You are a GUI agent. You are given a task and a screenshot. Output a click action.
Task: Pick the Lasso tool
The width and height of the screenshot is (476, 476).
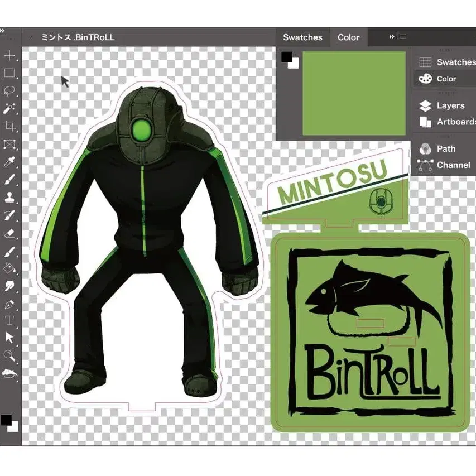coord(9,91)
